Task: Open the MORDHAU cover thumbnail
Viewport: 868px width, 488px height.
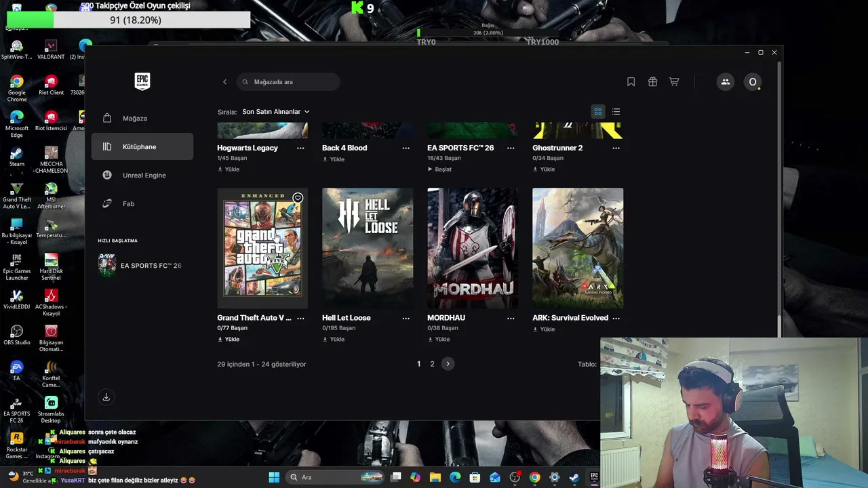Action: pyautogui.click(x=473, y=248)
